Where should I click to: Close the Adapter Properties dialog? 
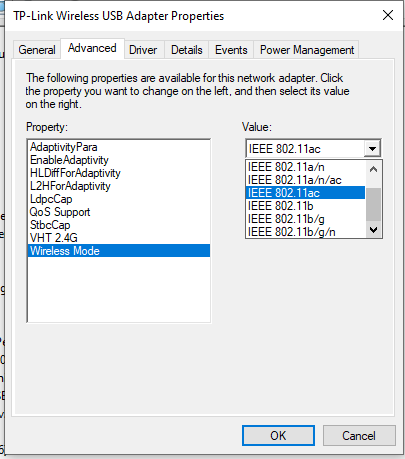click(x=388, y=15)
